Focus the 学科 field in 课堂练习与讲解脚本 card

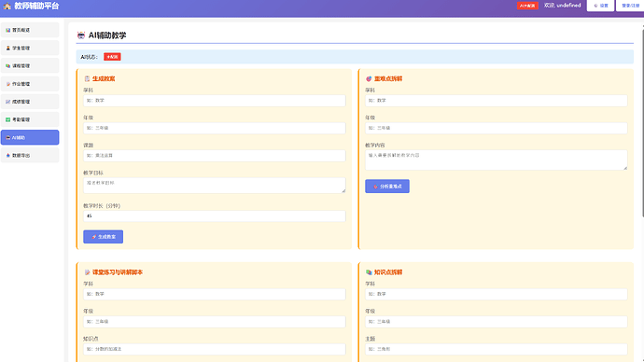coord(215,294)
